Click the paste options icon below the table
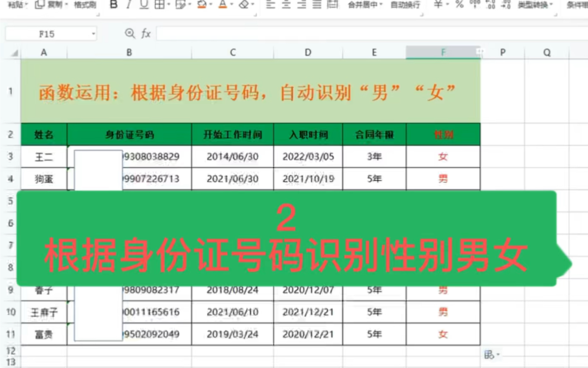The height and width of the screenshot is (368, 588). pos(491,355)
